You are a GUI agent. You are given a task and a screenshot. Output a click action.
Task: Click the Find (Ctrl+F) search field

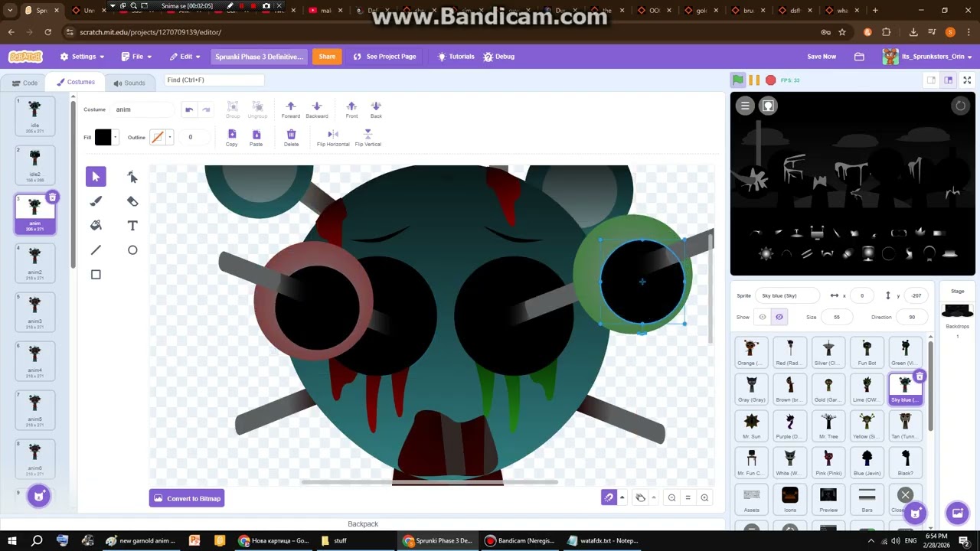[214, 80]
